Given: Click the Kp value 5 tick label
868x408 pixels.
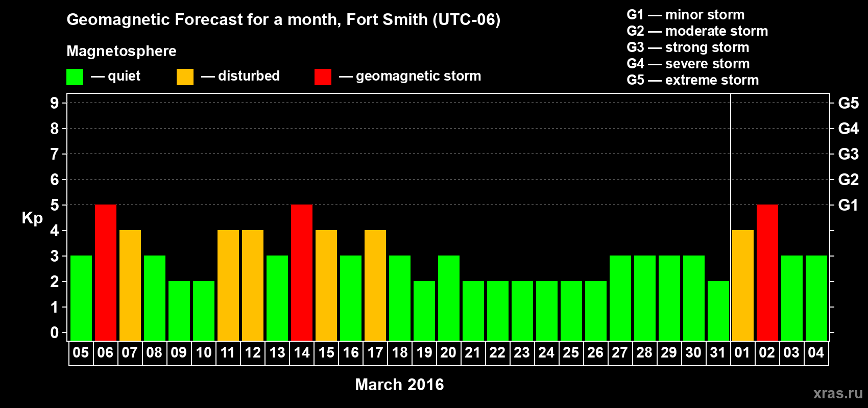Looking at the screenshot, I should 55,205.
